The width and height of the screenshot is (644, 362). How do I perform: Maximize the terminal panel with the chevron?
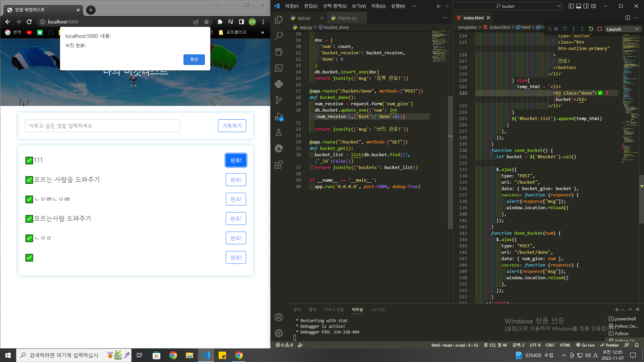click(630, 310)
